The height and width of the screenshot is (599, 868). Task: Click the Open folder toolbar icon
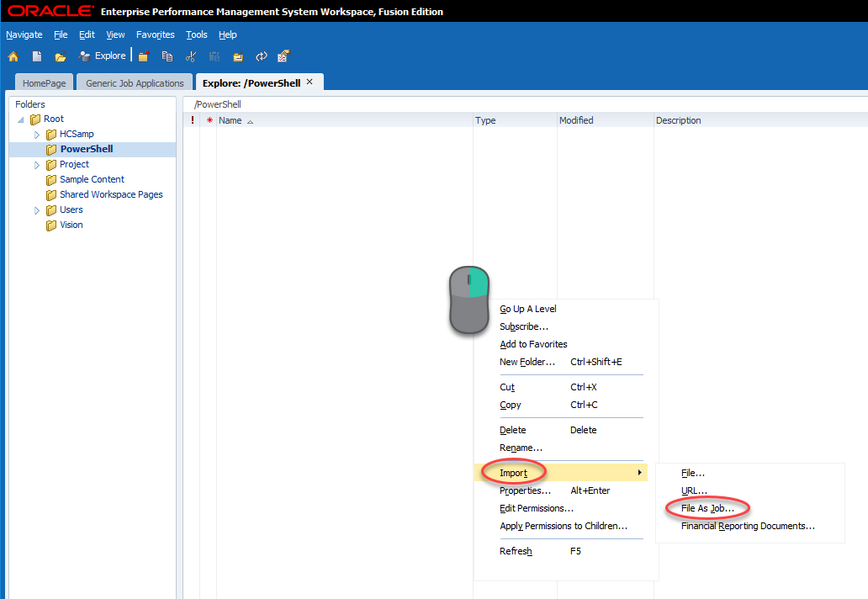[x=61, y=56]
